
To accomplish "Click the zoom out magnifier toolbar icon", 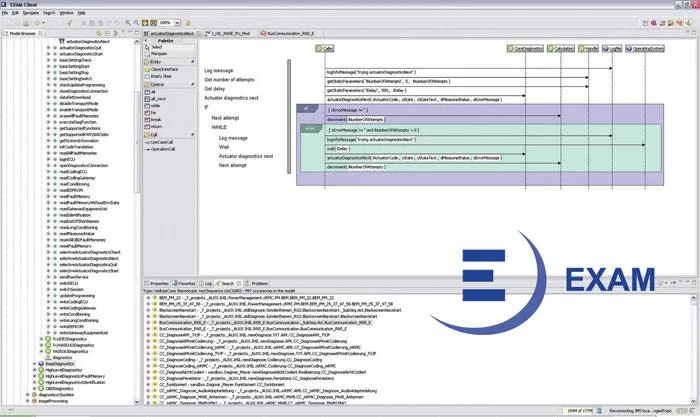I will point(136,23).
